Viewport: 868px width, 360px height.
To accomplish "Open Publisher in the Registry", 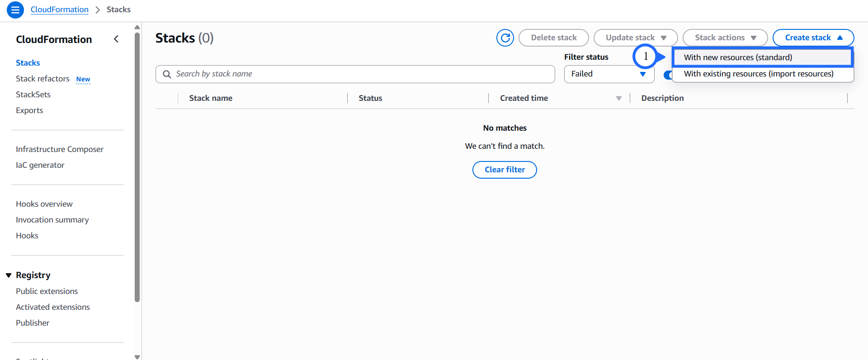I will [x=33, y=323].
